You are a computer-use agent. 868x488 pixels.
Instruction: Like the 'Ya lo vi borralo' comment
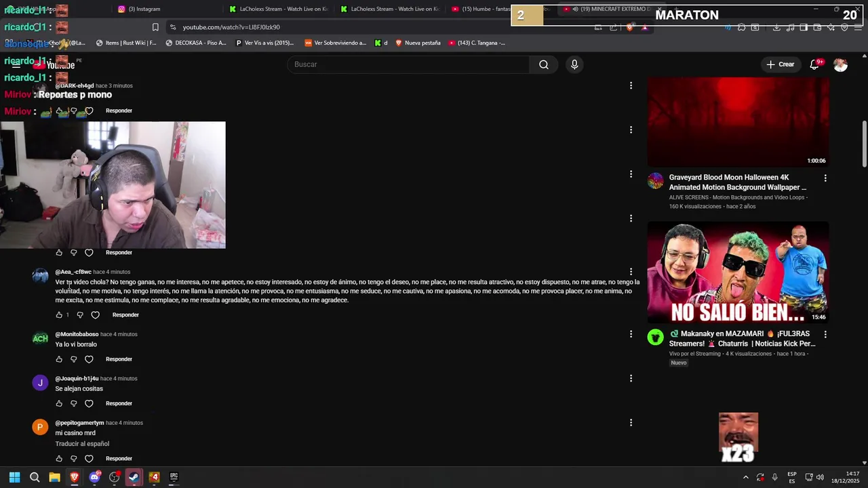point(59,359)
